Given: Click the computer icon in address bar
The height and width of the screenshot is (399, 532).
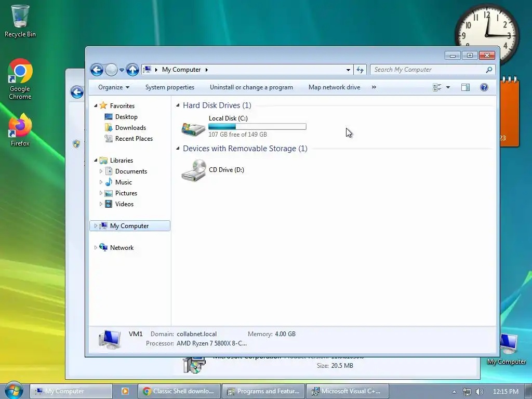Looking at the screenshot, I should click(x=147, y=70).
